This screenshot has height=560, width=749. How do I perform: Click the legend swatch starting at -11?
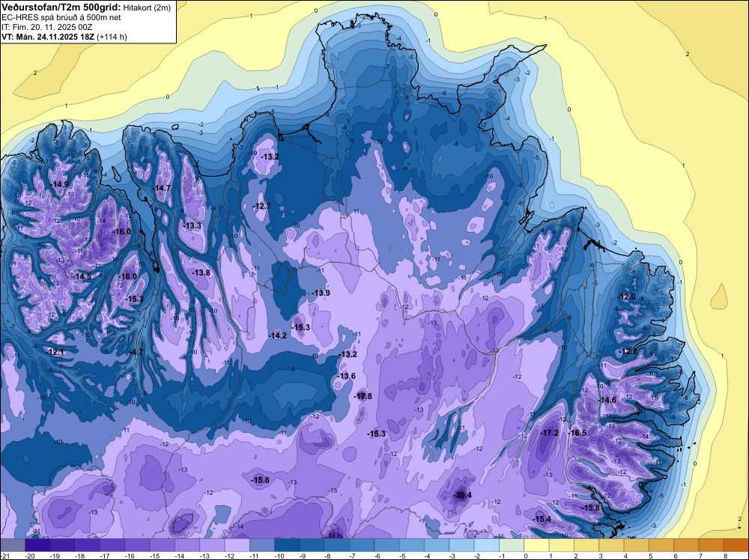(x=261, y=545)
